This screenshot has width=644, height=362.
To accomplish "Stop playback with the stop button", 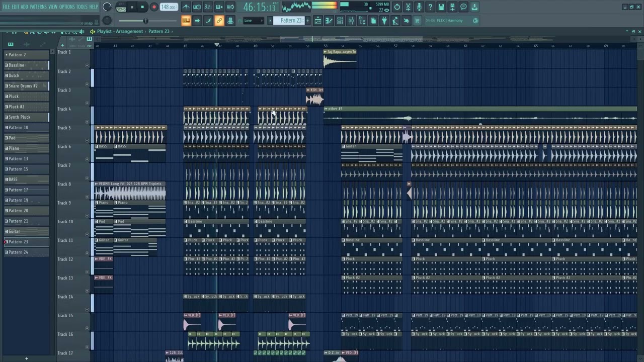I will (x=142, y=7).
